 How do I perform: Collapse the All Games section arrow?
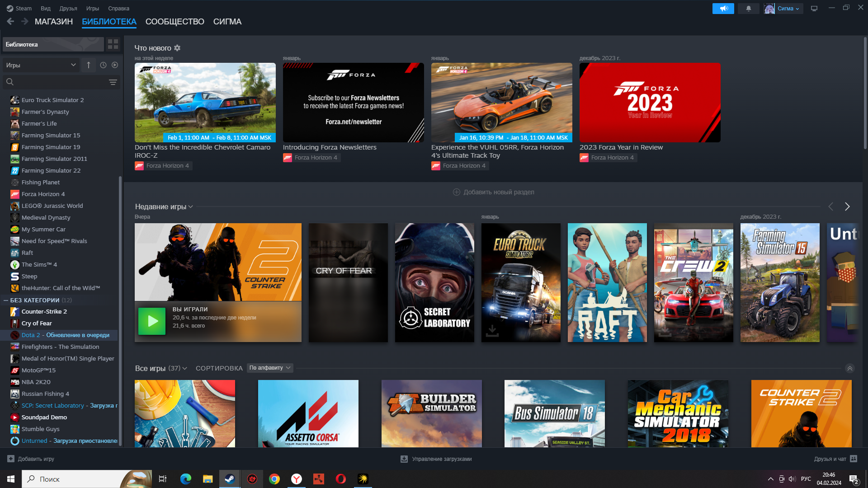[850, 368]
